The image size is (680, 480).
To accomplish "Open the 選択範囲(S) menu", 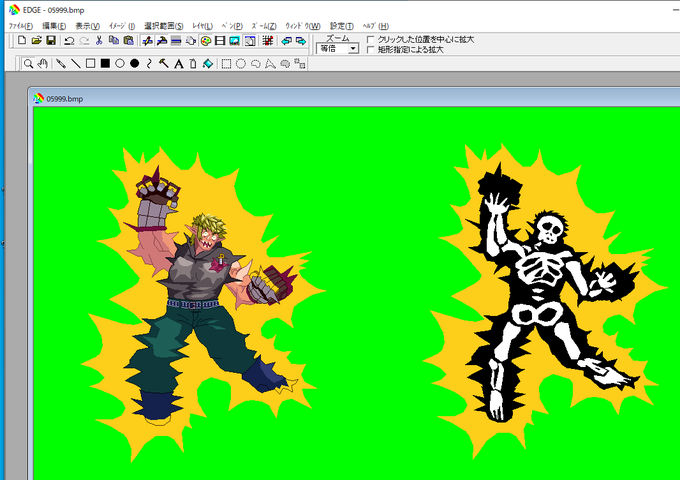I will point(163,26).
